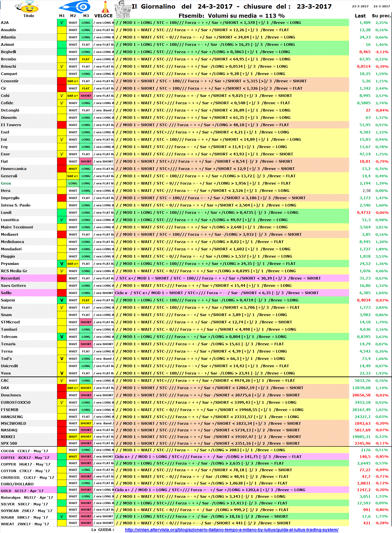The width and height of the screenshot is (392, 533).
Task: Click SHORT M3 cell in Tenaris row
Action: pos(86,344)
